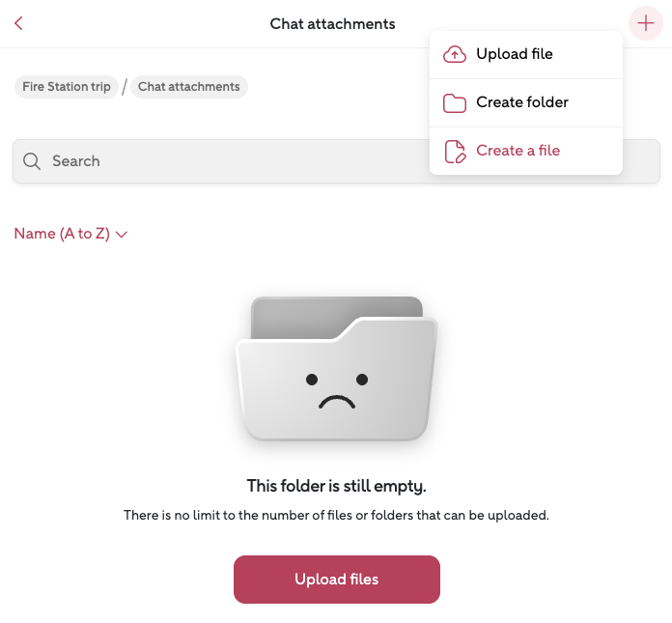Expand the sort chevron beside Name (A to Z)

pyautogui.click(x=122, y=234)
